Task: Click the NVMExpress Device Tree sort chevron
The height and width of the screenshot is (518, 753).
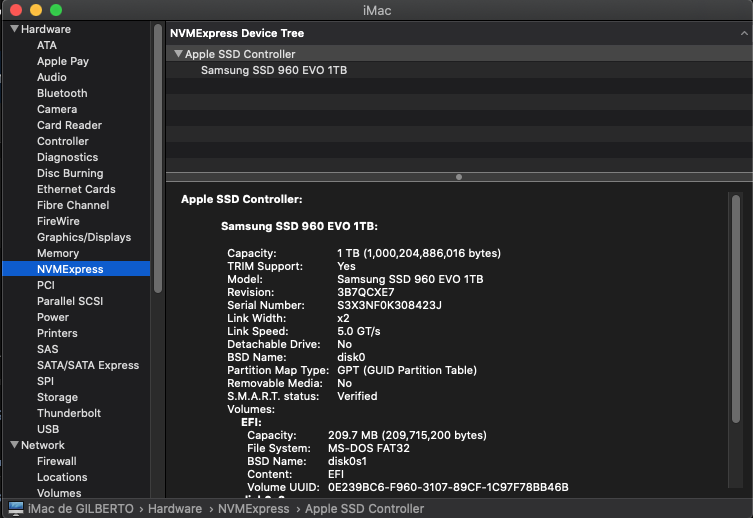Action: coord(744,33)
